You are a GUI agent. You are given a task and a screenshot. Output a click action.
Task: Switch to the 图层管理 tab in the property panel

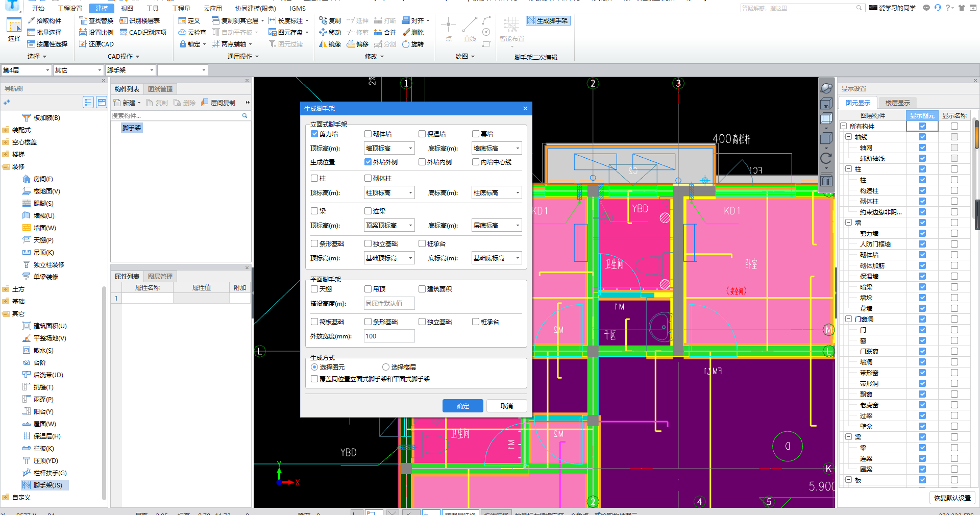160,276
